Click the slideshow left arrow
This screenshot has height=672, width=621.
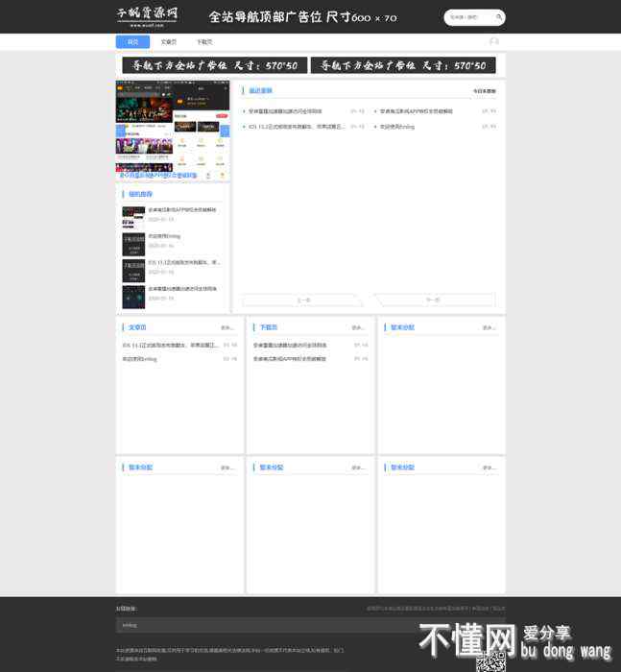[x=120, y=132]
